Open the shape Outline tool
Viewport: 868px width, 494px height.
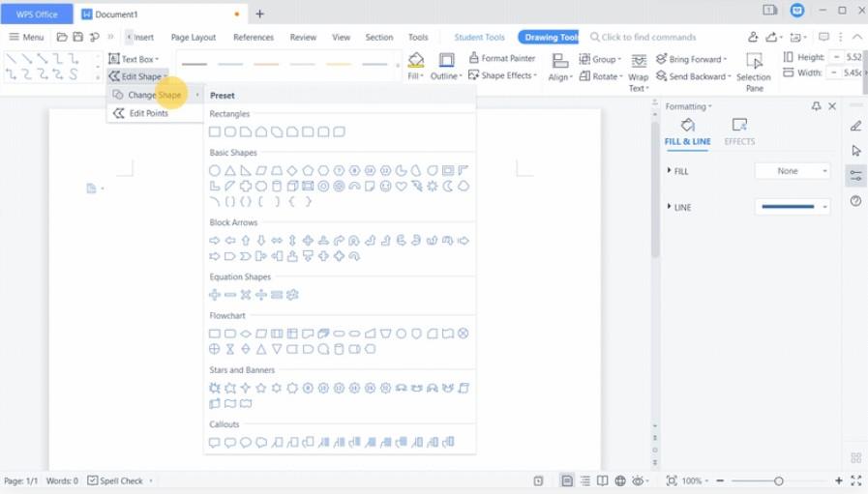[x=446, y=66]
